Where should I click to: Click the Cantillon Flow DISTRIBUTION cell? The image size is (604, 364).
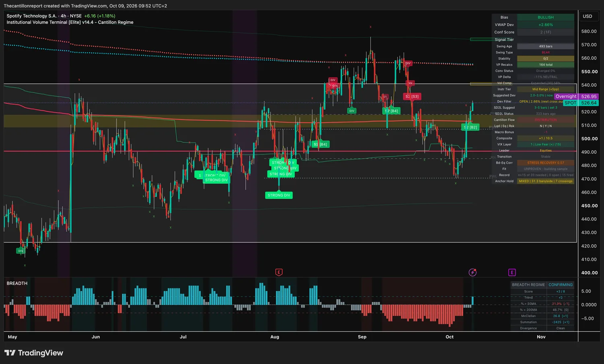coord(546,120)
